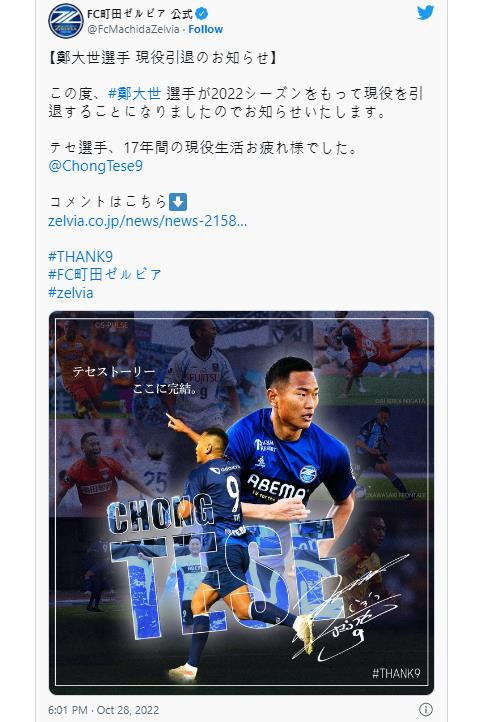Open the @ChongTese9 mention
Viewport: 483px width, 722px height.
point(95,166)
